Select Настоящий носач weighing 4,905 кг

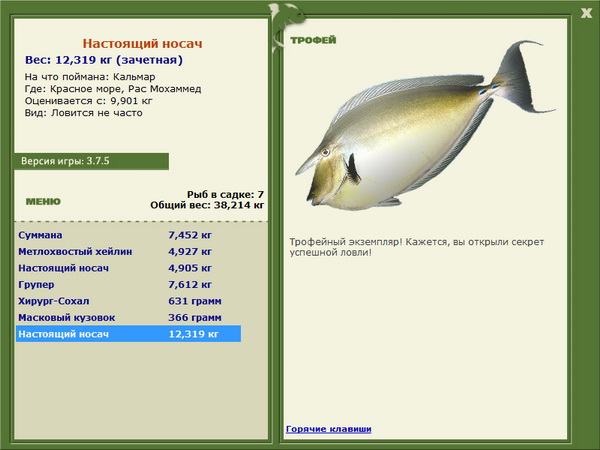pyautogui.click(x=128, y=268)
